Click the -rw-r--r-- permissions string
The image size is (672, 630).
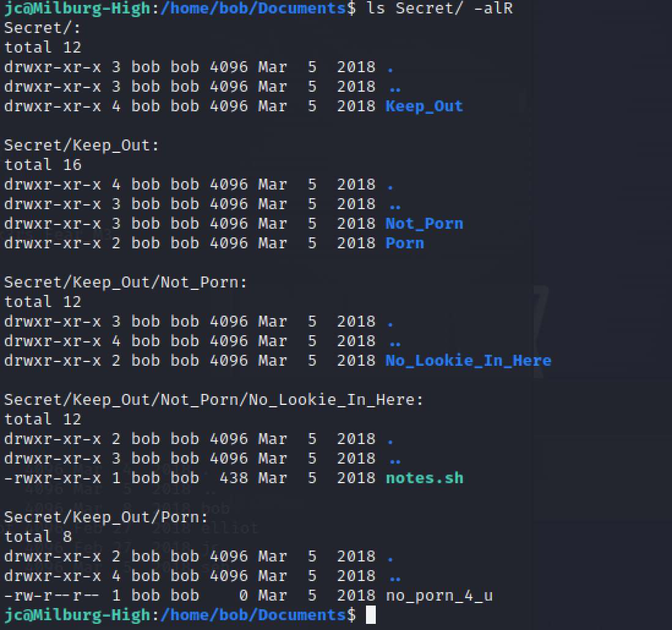53,595
